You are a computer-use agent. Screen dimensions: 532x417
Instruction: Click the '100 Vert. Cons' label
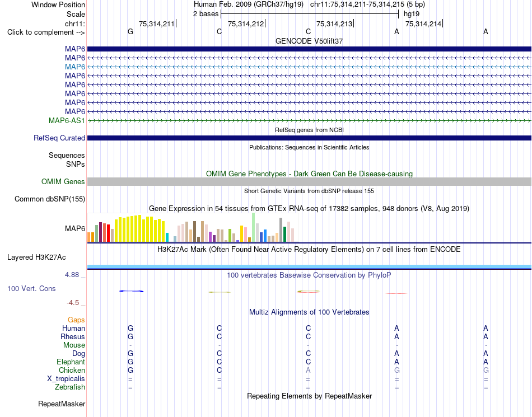tap(31, 288)
